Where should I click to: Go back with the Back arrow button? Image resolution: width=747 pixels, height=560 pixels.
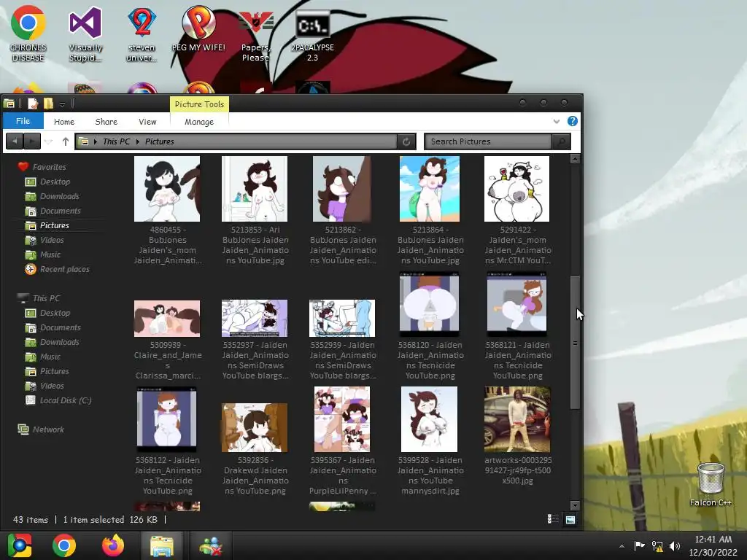[x=15, y=141]
